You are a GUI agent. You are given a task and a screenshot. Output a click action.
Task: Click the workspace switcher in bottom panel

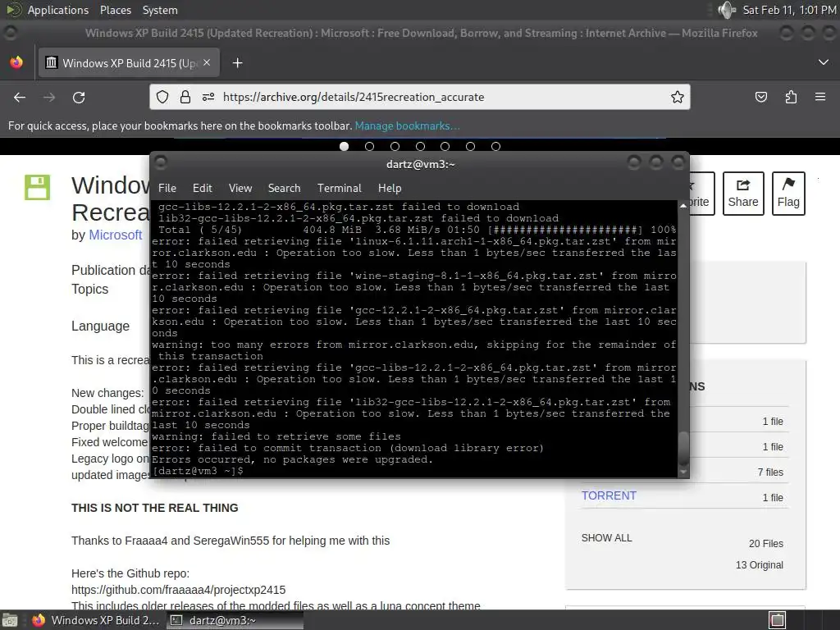[778, 620]
